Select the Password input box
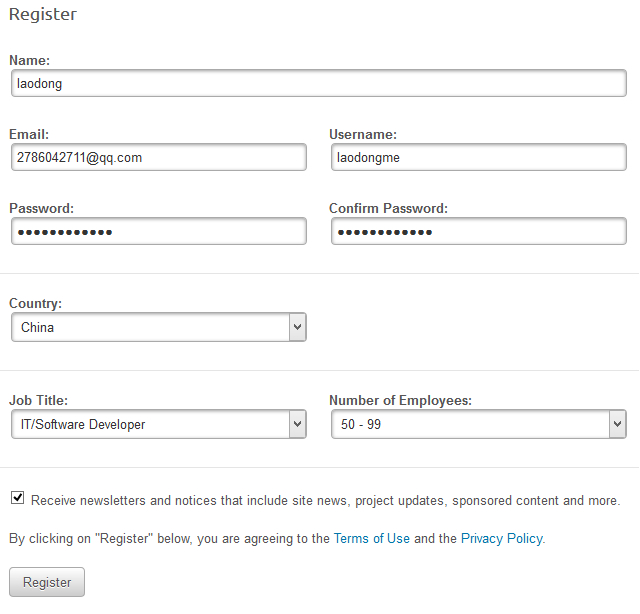640x614 pixels. (x=159, y=231)
